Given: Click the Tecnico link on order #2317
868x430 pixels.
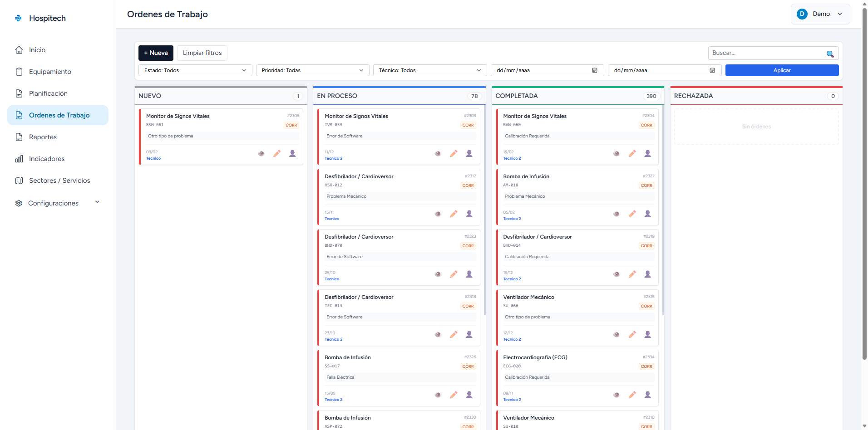Looking at the screenshot, I should (x=332, y=219).
